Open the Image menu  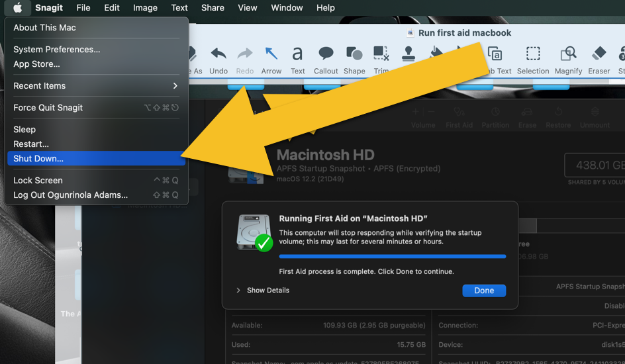pyautogui.click(x=145, y=7)
